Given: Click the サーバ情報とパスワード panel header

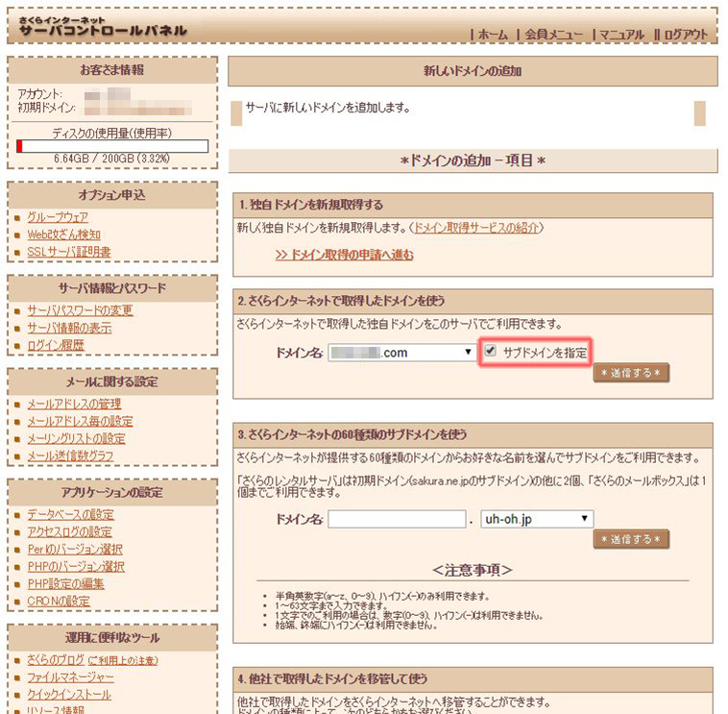Looking at the screenshot, I should point(112,288).
